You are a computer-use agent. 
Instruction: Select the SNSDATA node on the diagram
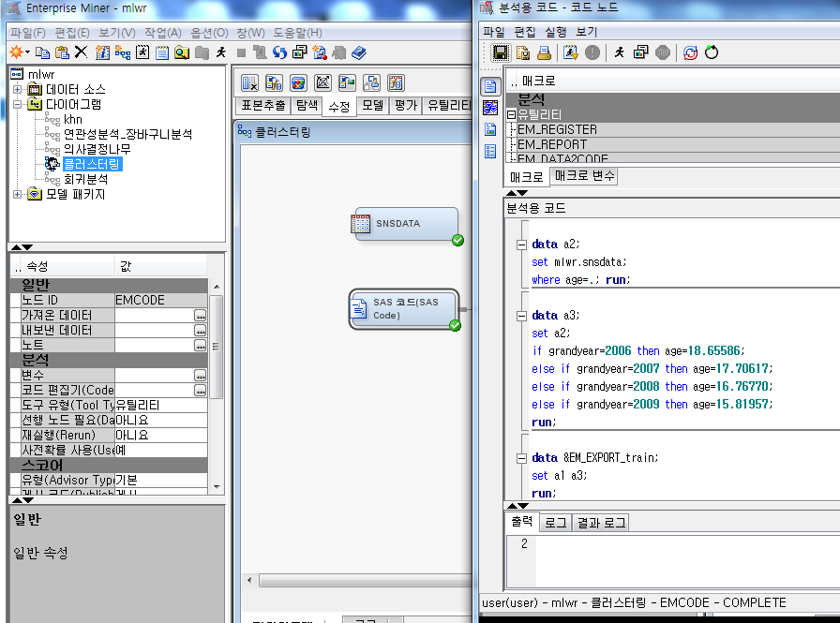tap(403, 225)
